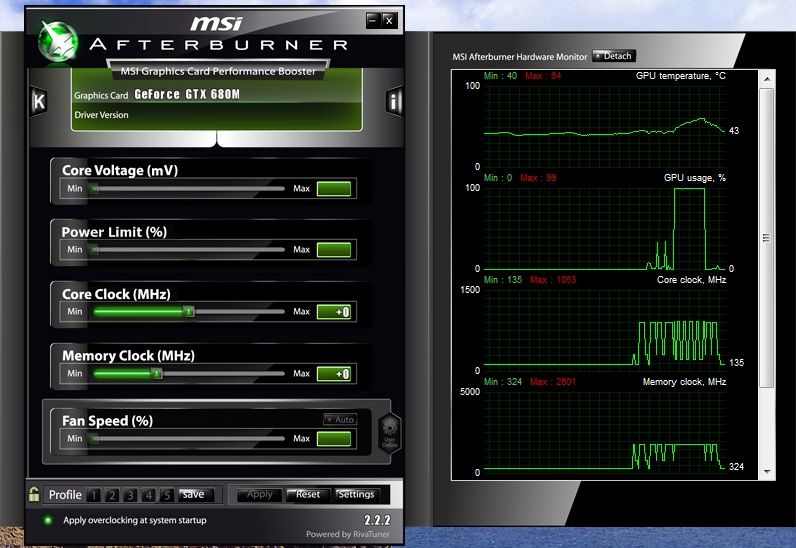Detach the hardware monitor
796x548 pixels.
(x=614, y=56)
